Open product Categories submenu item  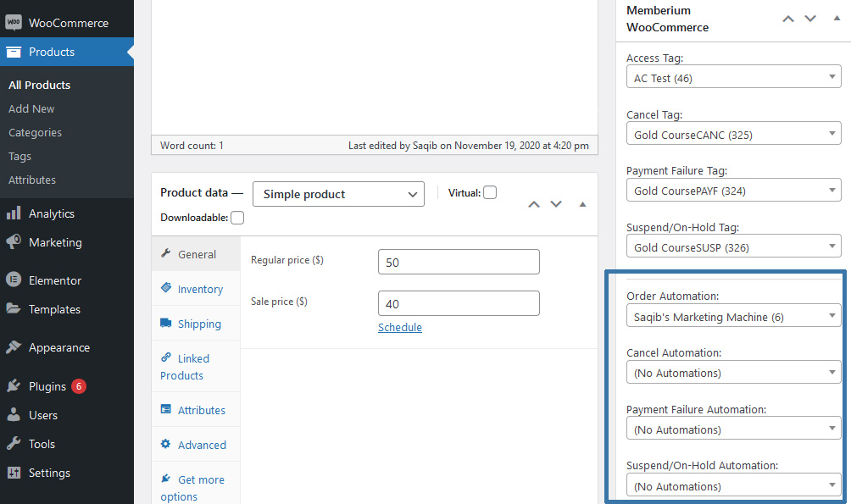(x=35, y=132)
